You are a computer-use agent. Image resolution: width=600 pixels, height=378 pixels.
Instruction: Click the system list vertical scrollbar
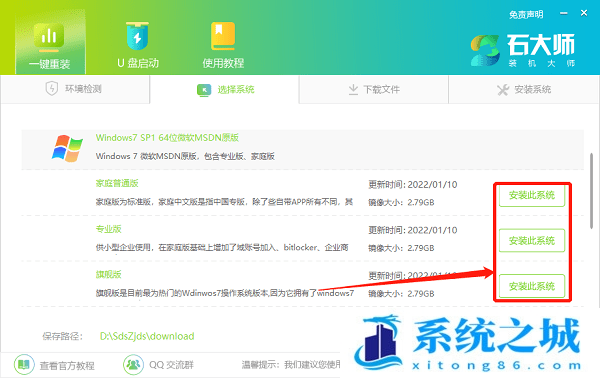(591, 191)
